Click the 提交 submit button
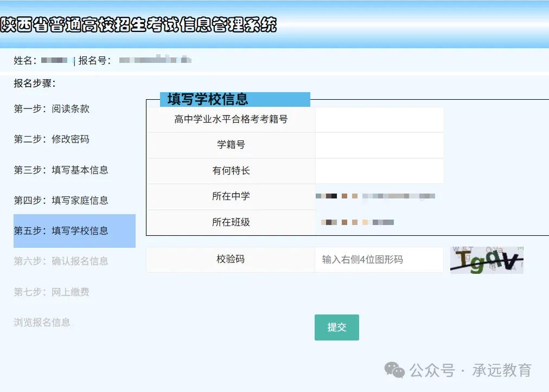Viewport: 549px width, 392px height. point(336,327)
